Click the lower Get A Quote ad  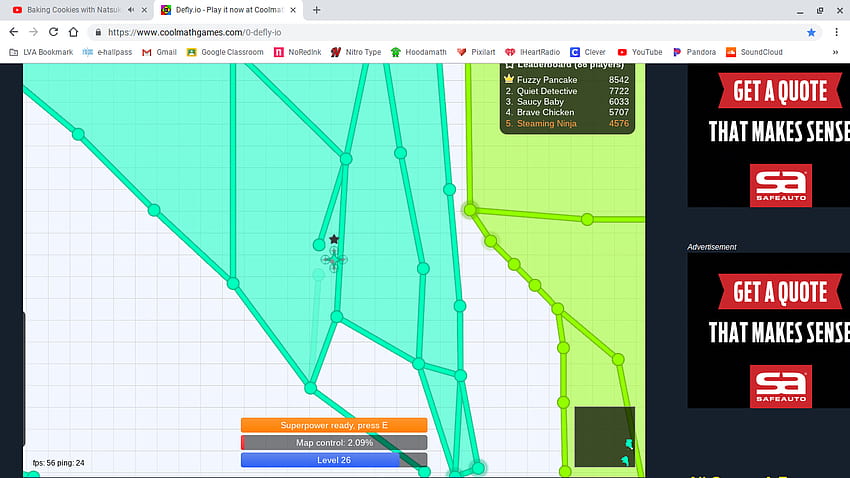point(769,331)
